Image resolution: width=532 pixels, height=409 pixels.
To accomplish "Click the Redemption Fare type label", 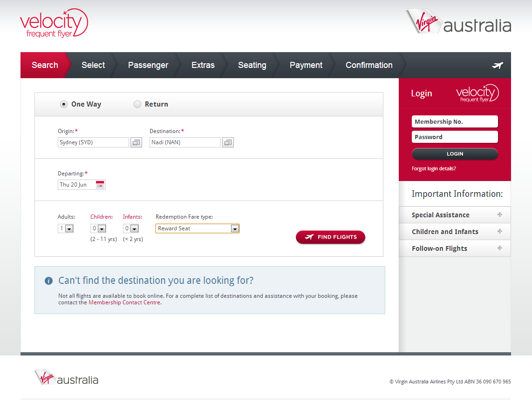I will 184,217.
